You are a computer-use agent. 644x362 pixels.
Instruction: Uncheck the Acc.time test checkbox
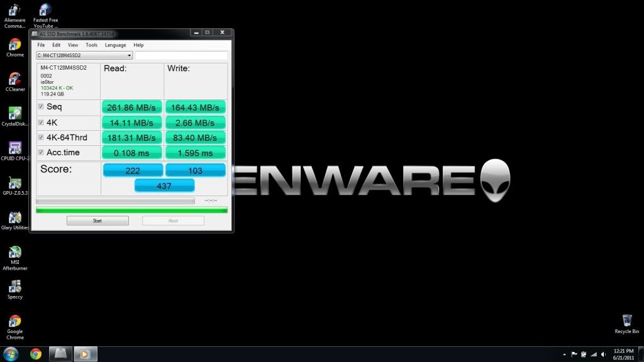pos(41,152)
